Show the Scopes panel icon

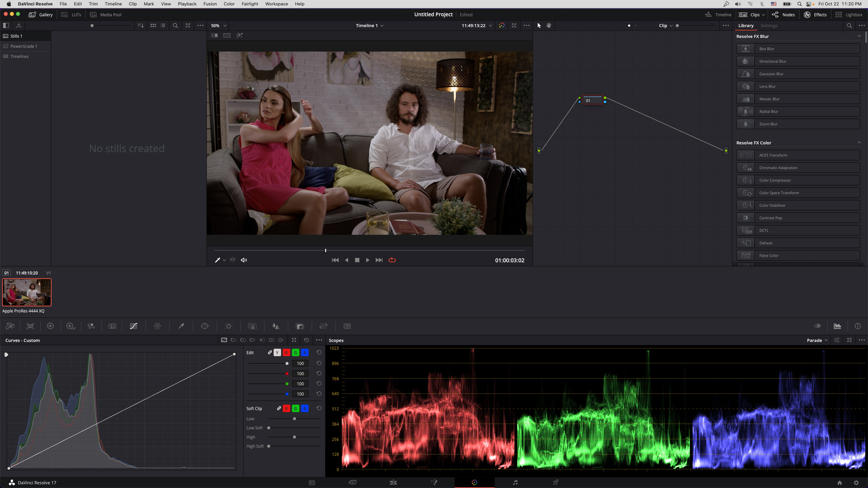[x=837, y=326]
